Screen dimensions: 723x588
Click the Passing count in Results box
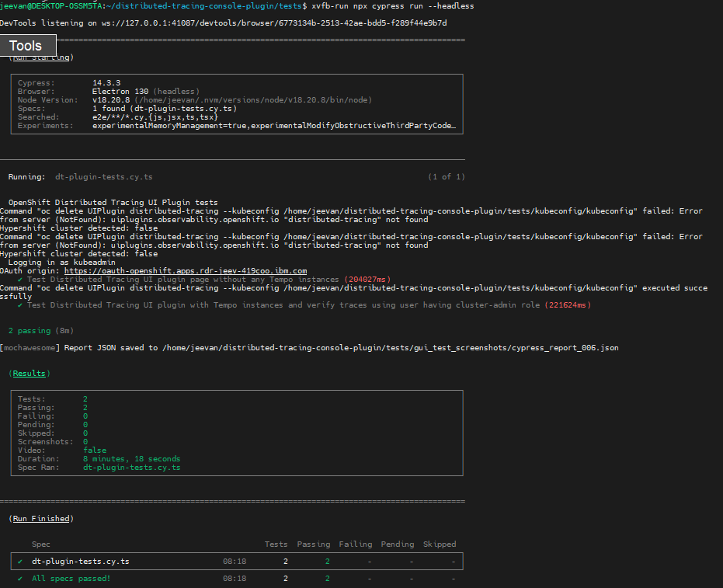coord(85,408)
